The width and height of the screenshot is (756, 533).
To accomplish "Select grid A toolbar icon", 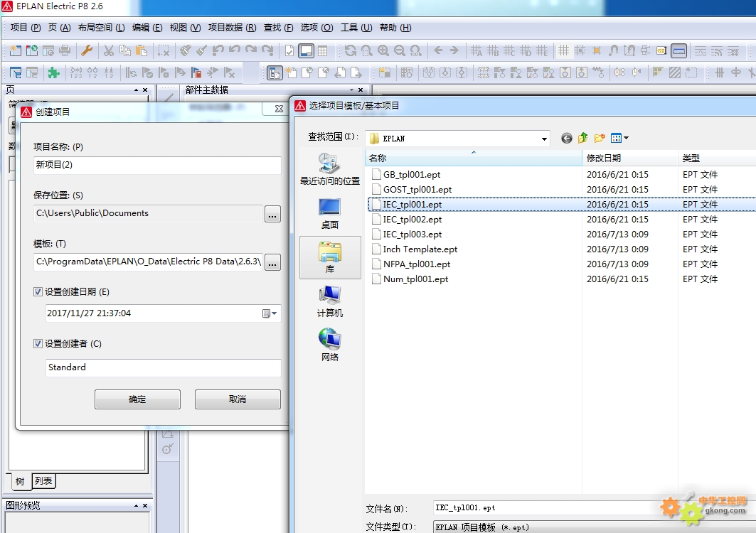I will [477, 50].
